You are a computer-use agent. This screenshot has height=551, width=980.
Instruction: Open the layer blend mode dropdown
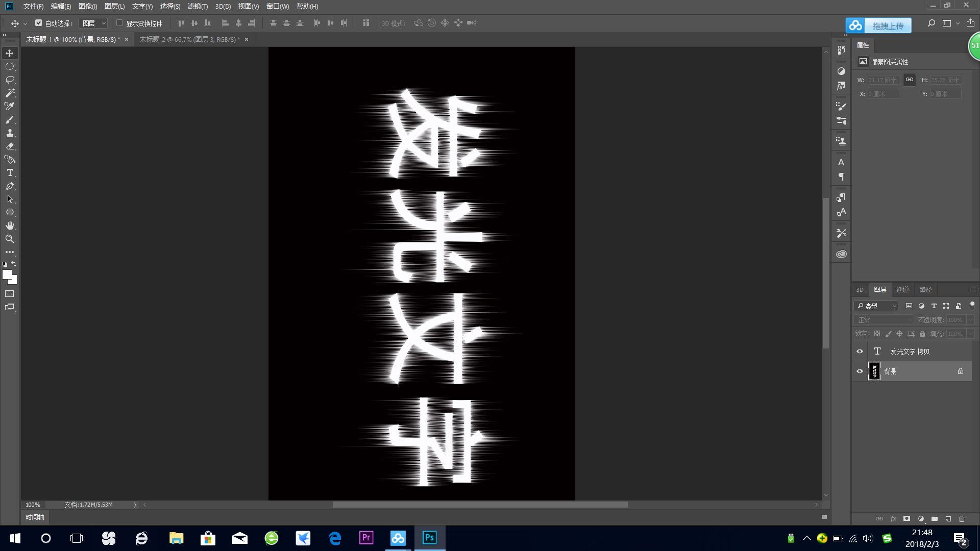point(883,319)
